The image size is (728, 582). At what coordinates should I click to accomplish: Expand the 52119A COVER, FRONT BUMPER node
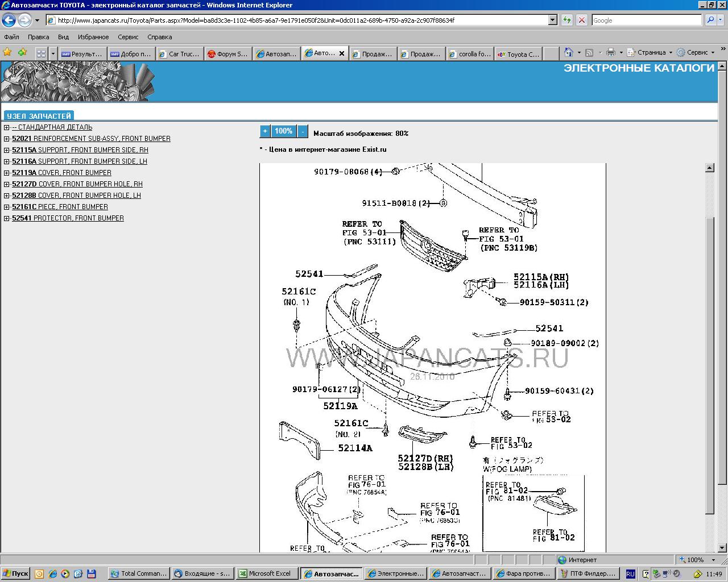[6, 173]
